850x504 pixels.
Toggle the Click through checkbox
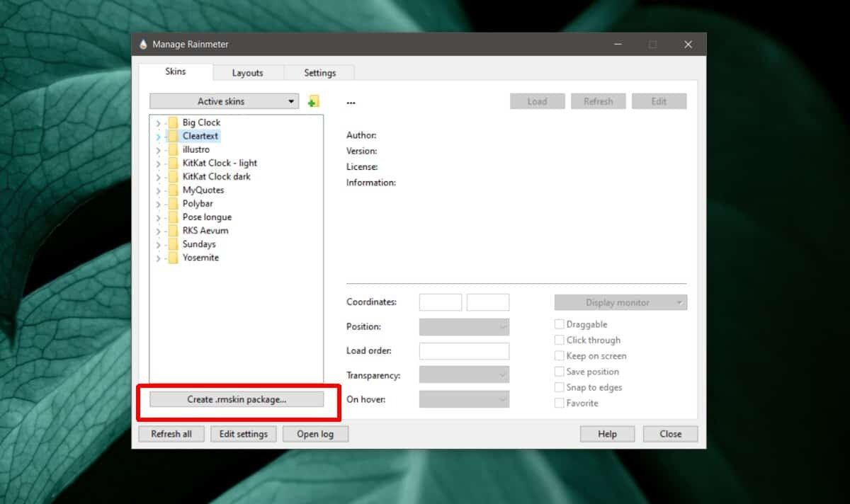click(x=560, y=340)
